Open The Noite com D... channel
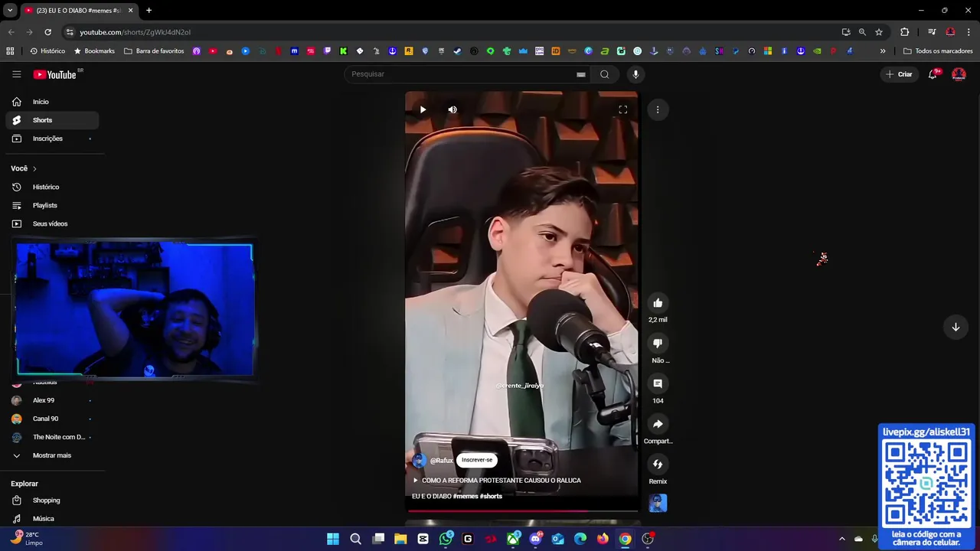980x551 pixels. click(x=52, y=437)
